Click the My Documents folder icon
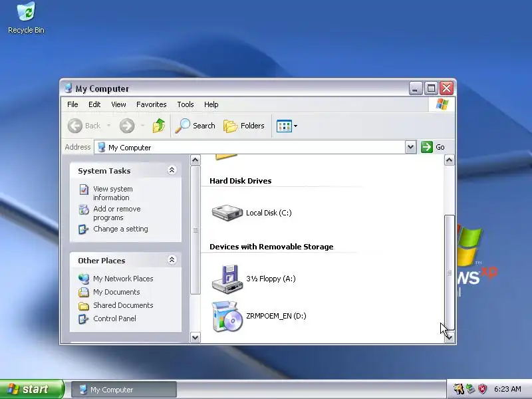The width and height of the screenshot is (532, 399). pos(84,292)
